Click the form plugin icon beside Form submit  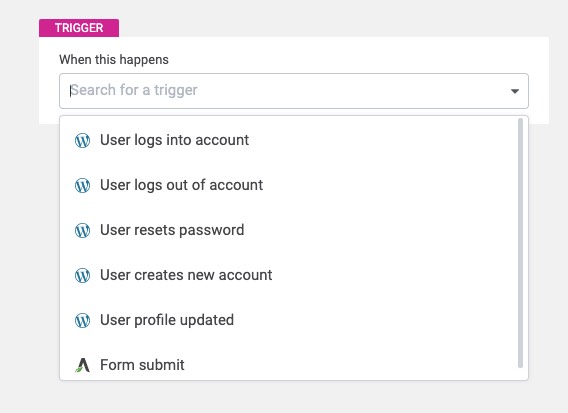click(x=82, y=365)
